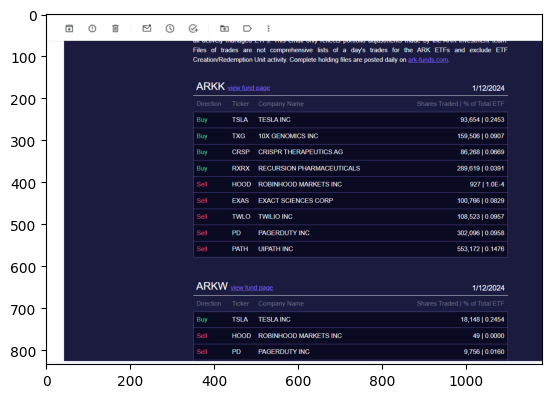Select the Buy label in the RXRX row

(x=202, y=169)
